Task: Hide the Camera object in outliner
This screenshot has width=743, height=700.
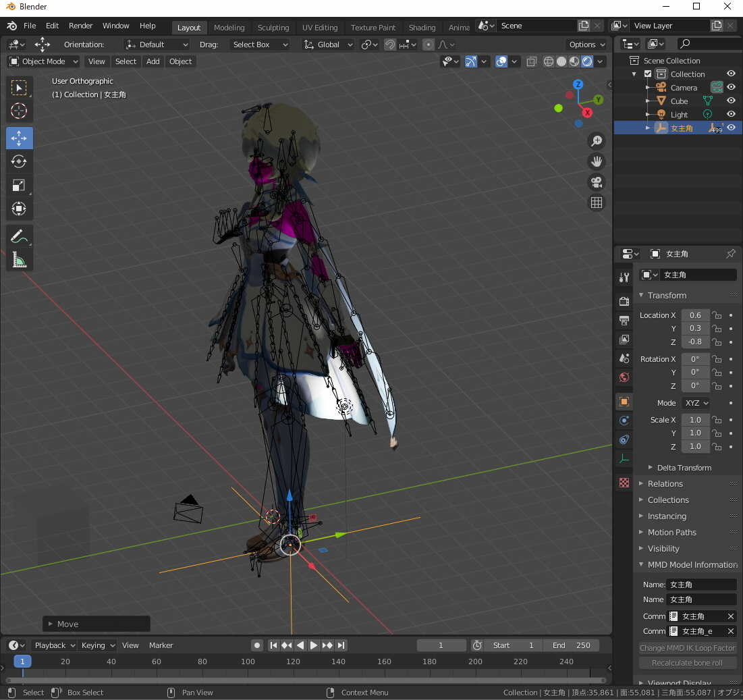Action: [731, 87]
